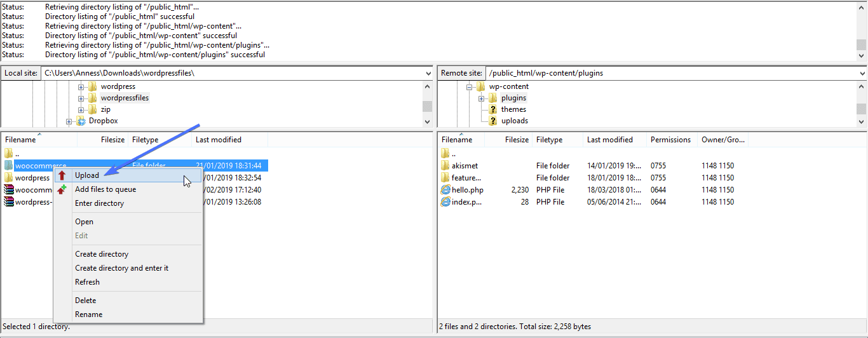Expand the wordpressfiles node in local tree
The width and height of the screenshot is (868, 338).
coord(81,98)
